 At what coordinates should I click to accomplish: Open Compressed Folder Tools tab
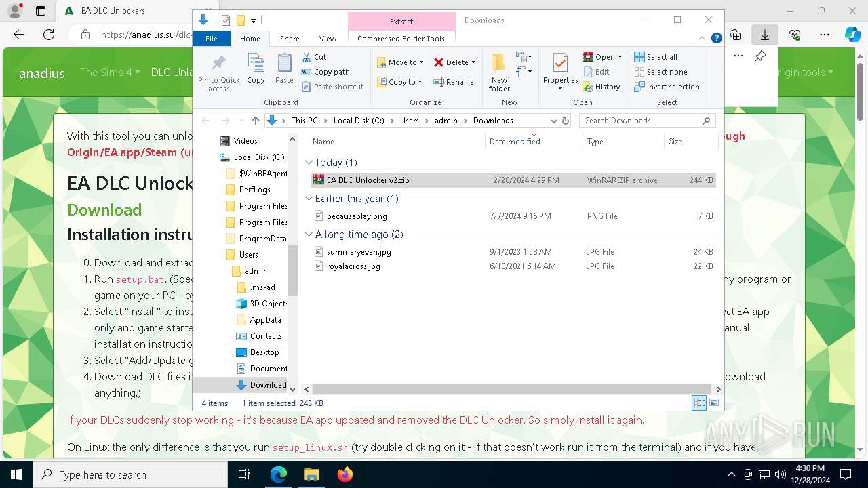tap(401, 39)
